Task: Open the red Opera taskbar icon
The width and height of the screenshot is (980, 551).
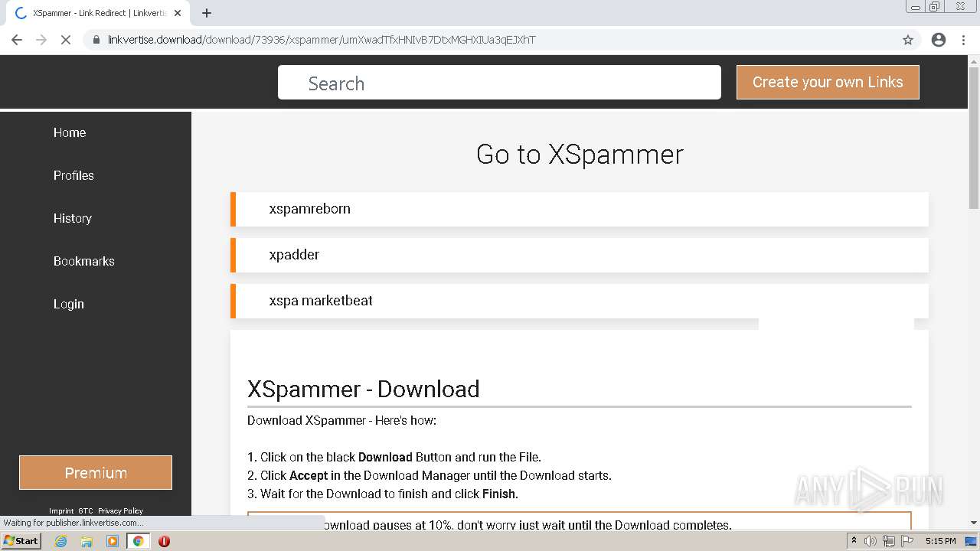Action: [164, 541]
